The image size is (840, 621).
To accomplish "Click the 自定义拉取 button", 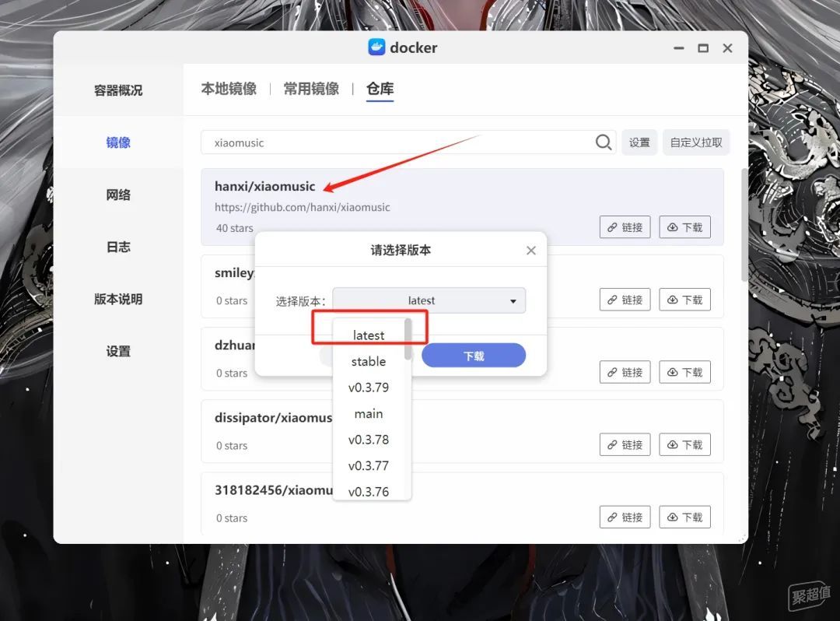I will 696,142.
